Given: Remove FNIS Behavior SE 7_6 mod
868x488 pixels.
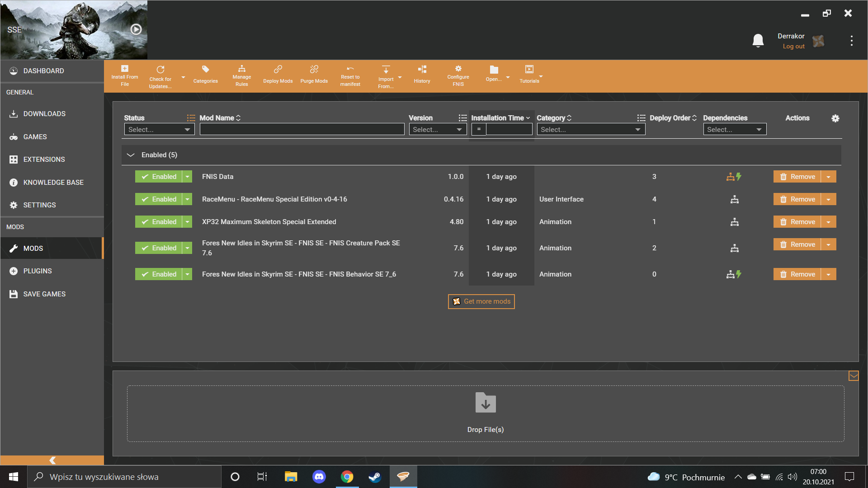Looking at the screenshot, I should pos(797,274).
